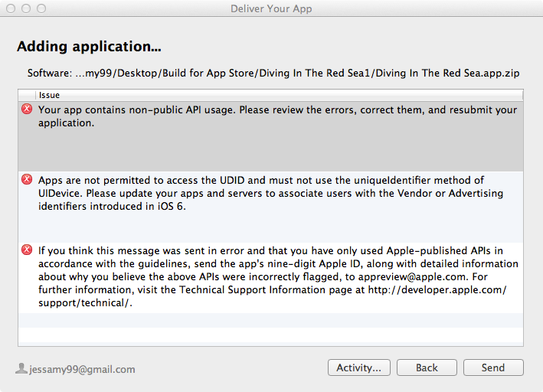Close the Deliver Your App window
The width and height of the screenshot is (543, 392).
coord(11,8)
